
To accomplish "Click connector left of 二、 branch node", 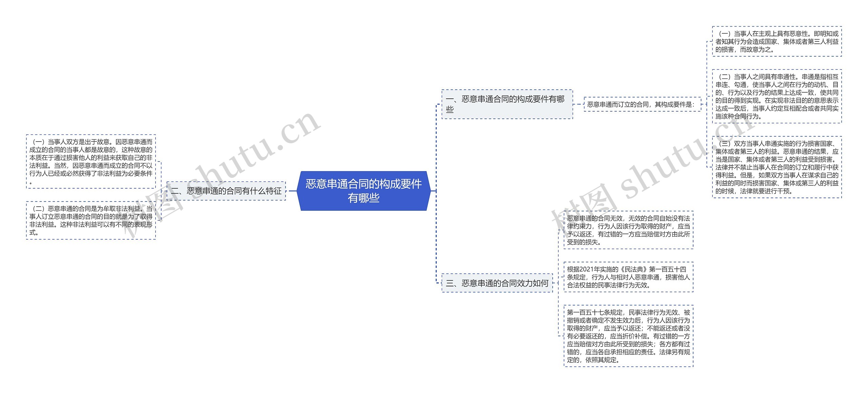I will pyautogui.click(x=163, y=191).
